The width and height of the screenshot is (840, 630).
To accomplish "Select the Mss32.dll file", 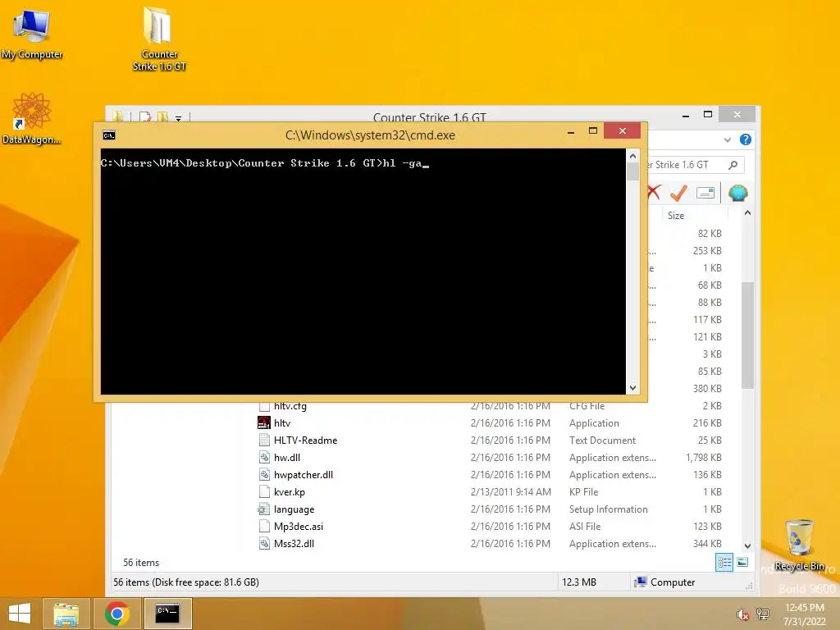I will pos(294,543).
